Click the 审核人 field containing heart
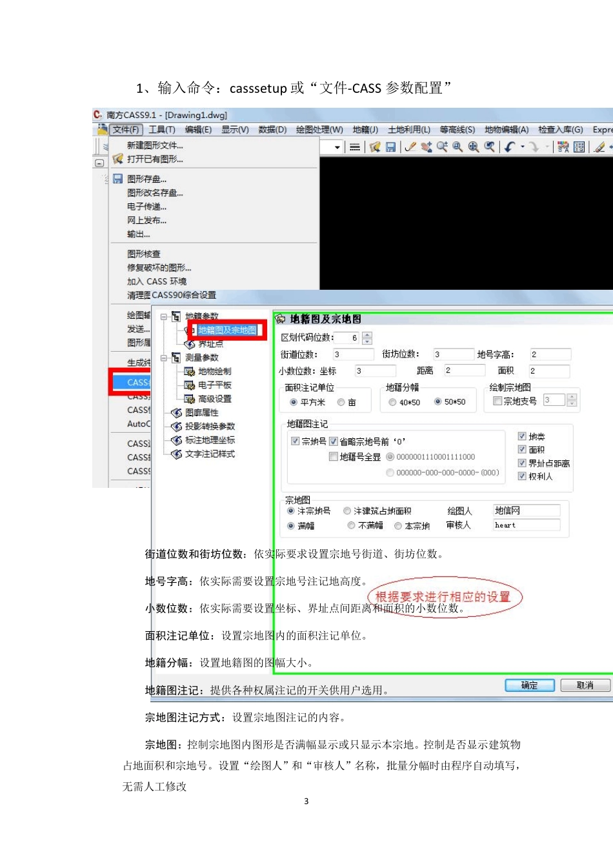 coord(527,525)
